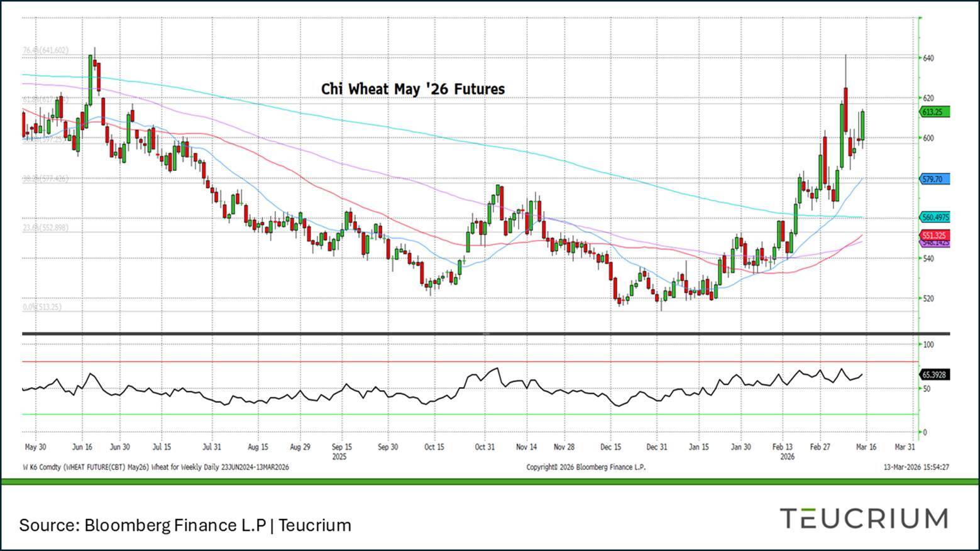This screenshot has width=980, height=551.
Task: Click the cyan 560.4975 moving average tag
Action: tap(935, 217)
